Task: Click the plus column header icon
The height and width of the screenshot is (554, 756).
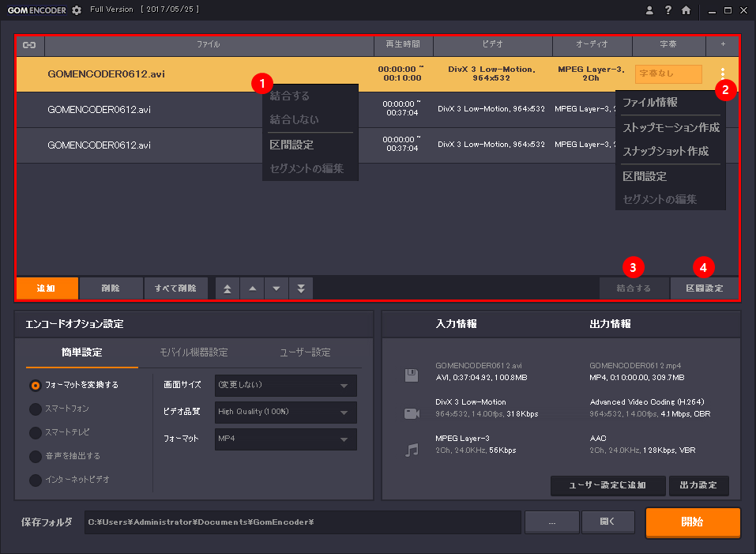Action: click(x=723, y=44)
